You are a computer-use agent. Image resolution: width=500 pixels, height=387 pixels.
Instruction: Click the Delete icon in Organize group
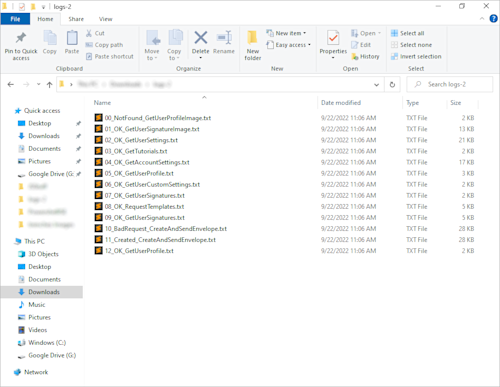pyautogui.click(x=201, y=38)
